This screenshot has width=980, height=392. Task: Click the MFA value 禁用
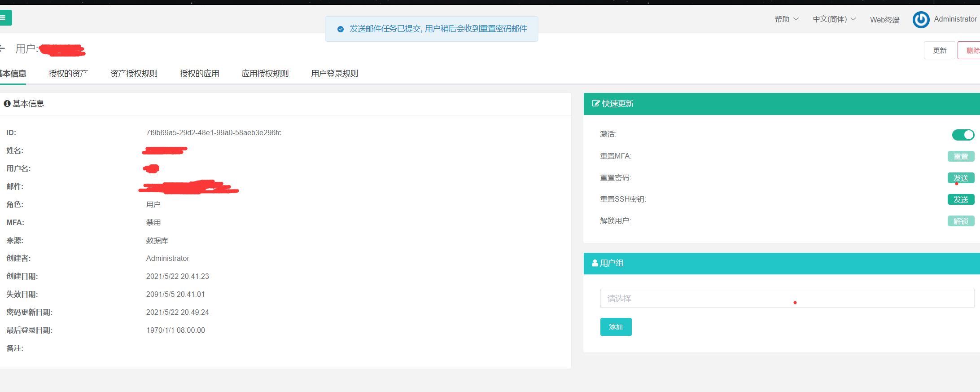(x=153, y=223)
